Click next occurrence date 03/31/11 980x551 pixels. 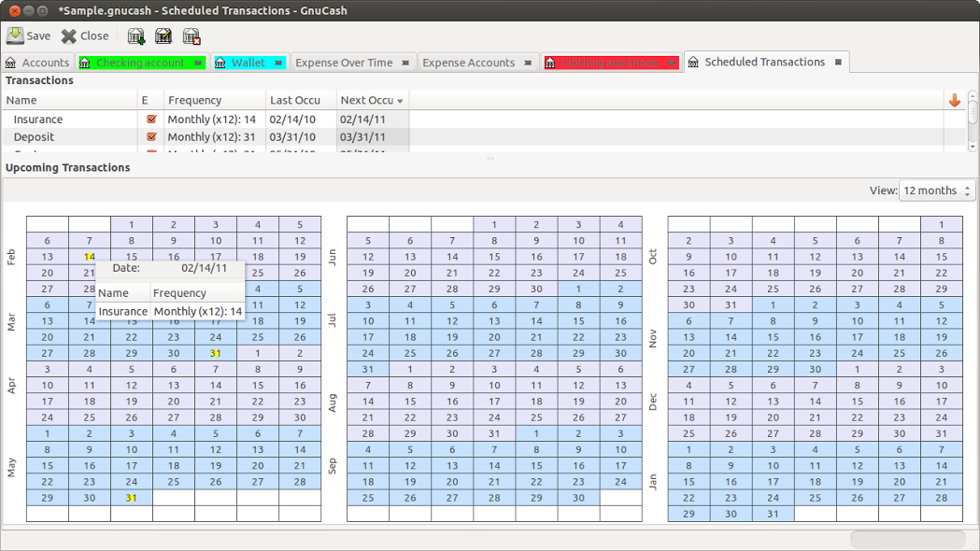pos(362,136)
